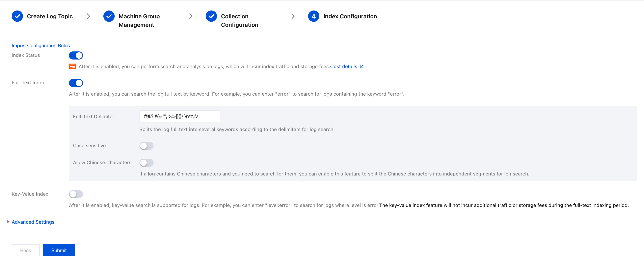Select the Collection Configuration step label
This screenshot has width=644, height=259.
(x=240, y=21)
